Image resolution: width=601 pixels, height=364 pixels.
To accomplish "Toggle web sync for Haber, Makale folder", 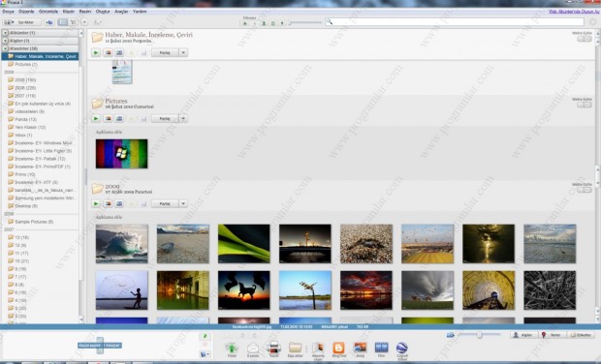I will click(x=585, y=39).
